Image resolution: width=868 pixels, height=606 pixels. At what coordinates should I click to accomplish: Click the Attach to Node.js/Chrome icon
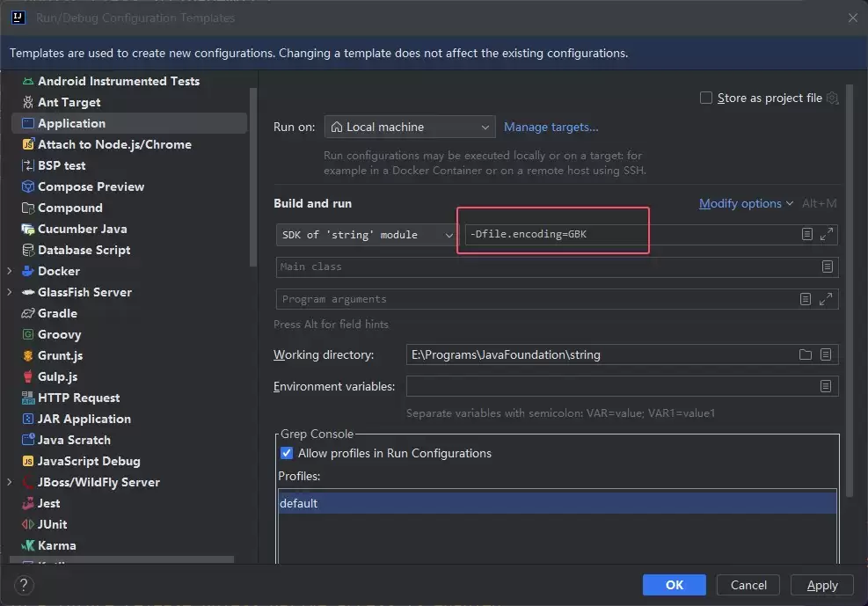[x=27, y=144]
